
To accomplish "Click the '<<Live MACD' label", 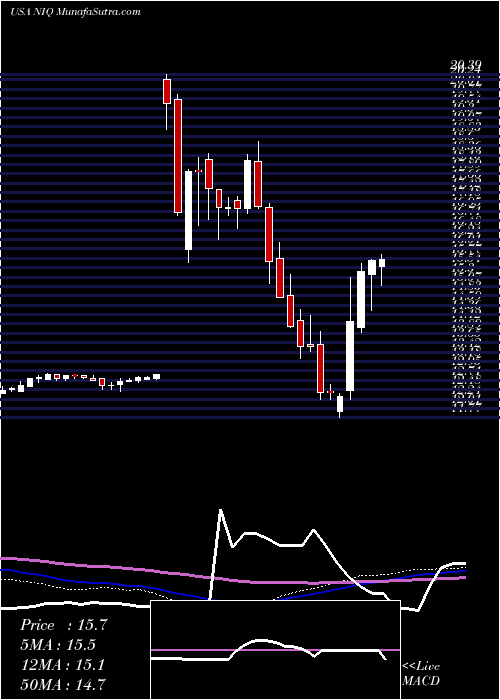I will [421, 674].
